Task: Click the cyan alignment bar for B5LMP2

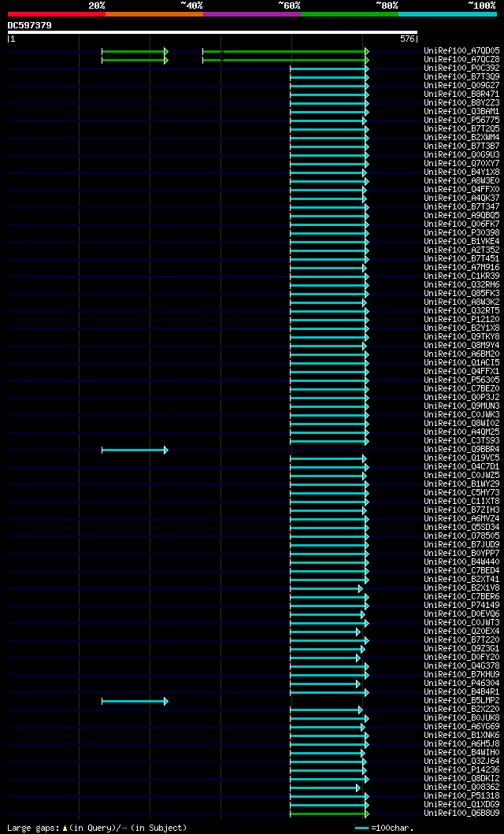Action: (135, 702)
